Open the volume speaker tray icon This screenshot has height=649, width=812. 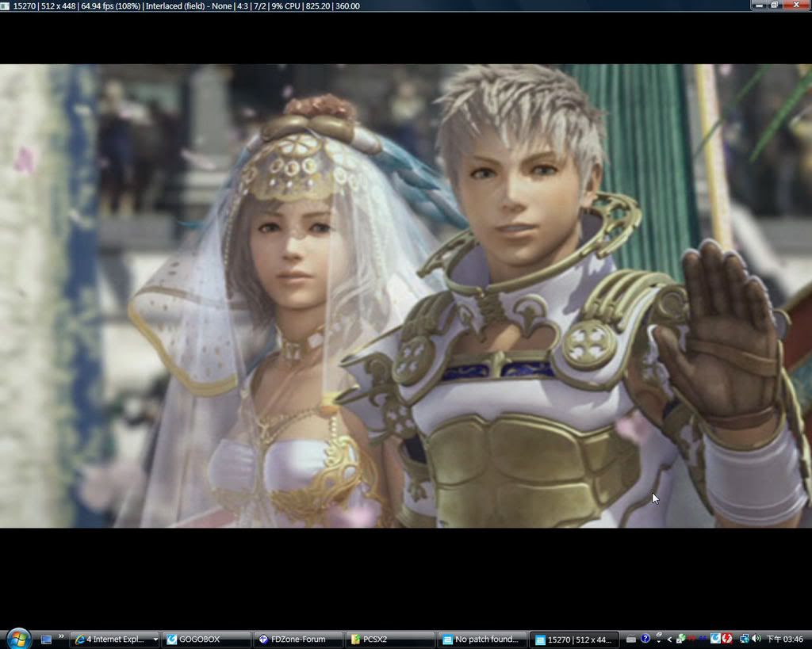coord(756,639)
